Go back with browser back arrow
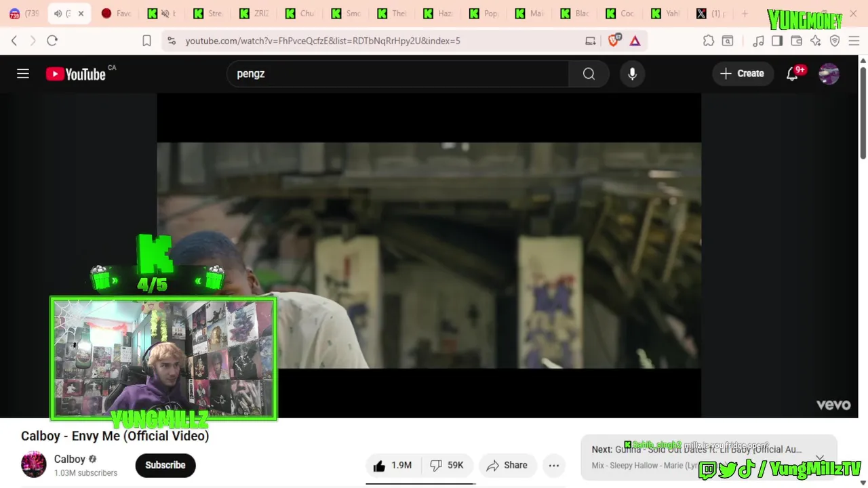868x488 pixels. (x=14, y=41)
